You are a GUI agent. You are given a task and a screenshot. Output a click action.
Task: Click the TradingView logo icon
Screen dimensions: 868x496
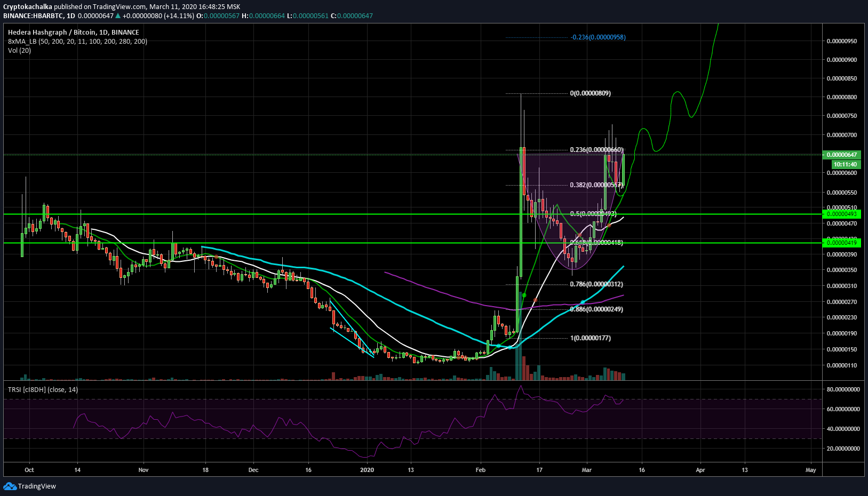10,486
